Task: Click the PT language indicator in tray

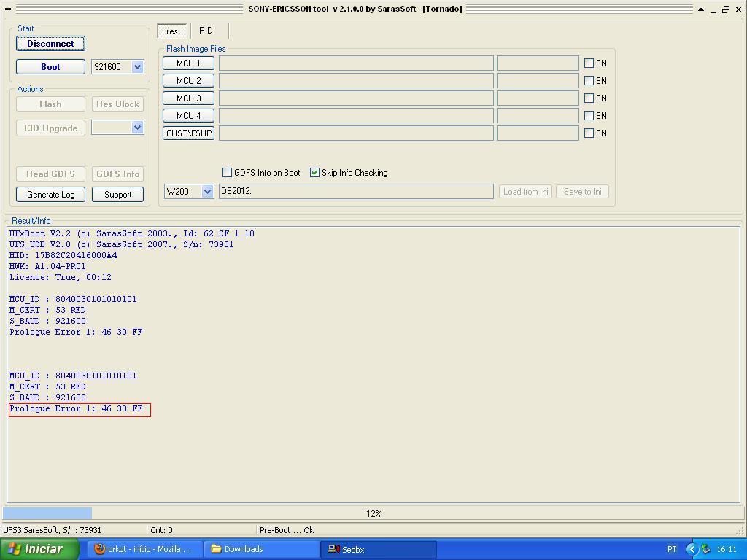Action: [672, 549]
